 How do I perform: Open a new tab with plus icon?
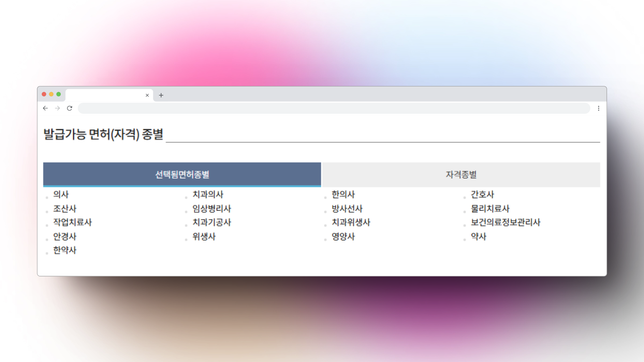pyautogui.click(x=161, y=95)
